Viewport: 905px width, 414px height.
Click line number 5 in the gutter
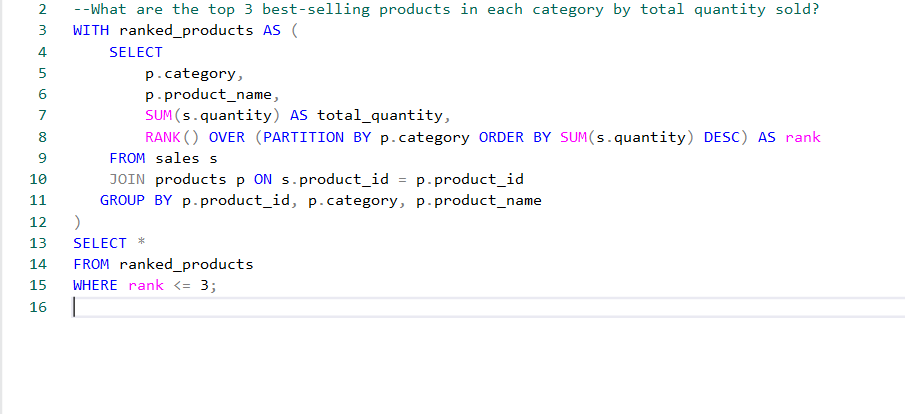[42, 73]
